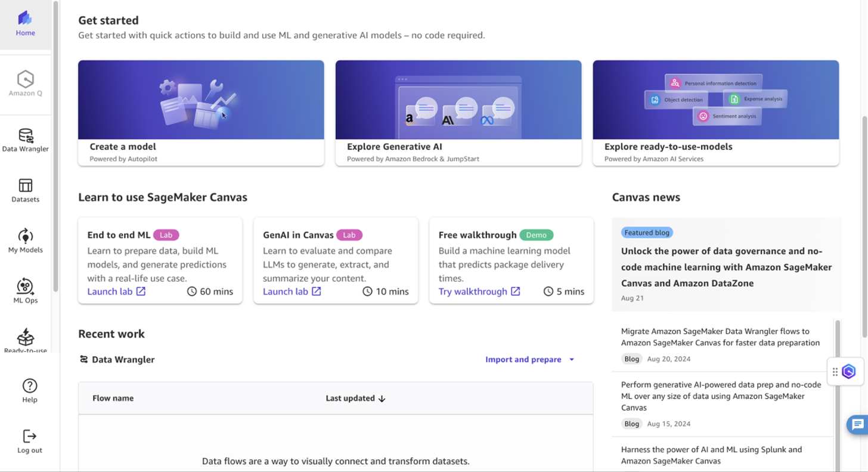
Task: Open the Create a model card
Action: [x=201, y=113]
